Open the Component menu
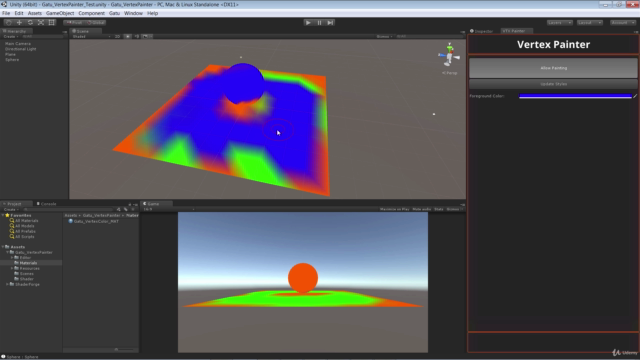 click(x=91, y=13)
